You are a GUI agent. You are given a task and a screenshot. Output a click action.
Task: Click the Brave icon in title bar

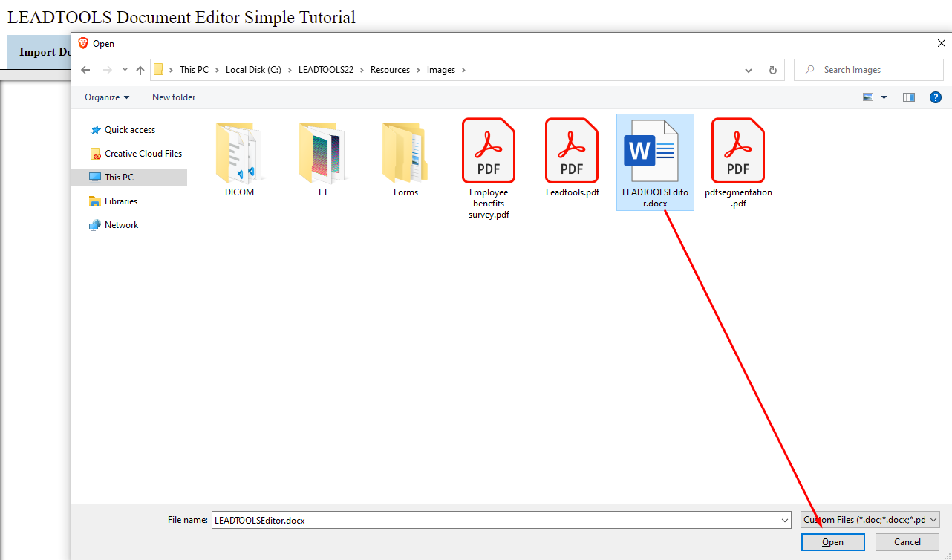83,43
